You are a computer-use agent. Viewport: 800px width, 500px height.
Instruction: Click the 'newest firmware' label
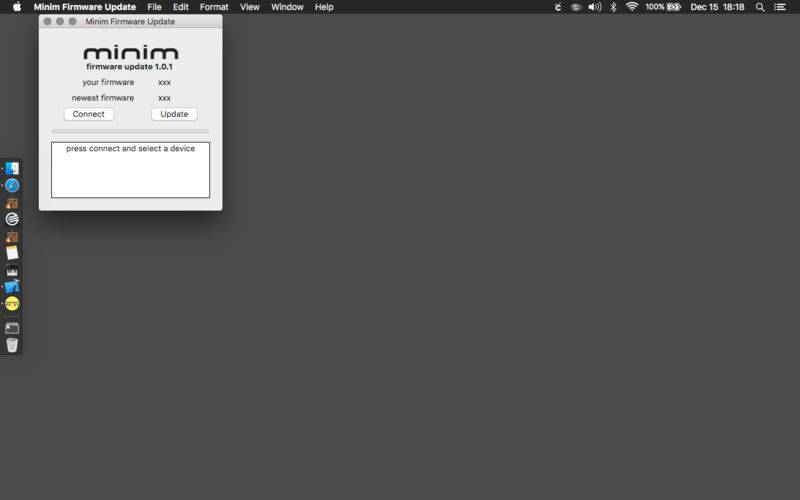click(x=103, y=97)
